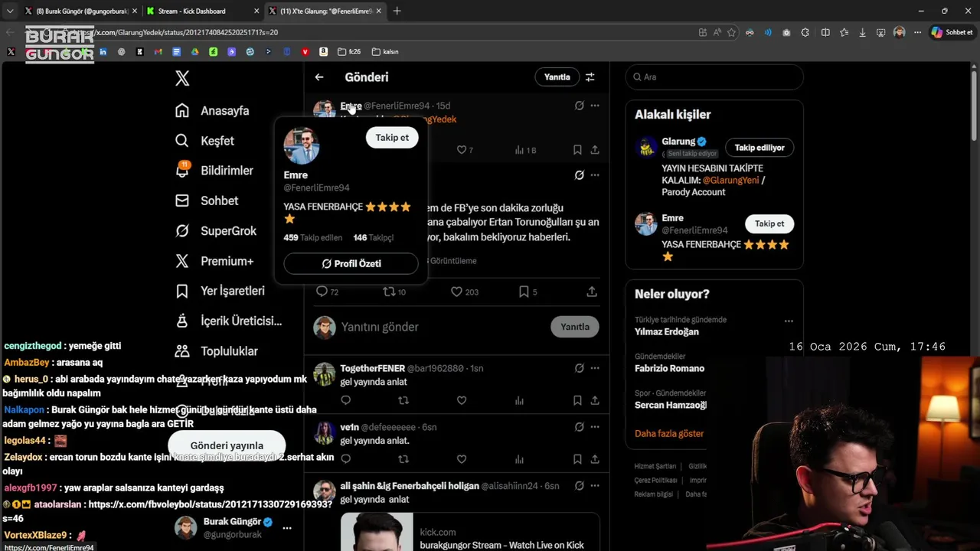Reply to main post showing 72 replies

(x=327, y=292)
